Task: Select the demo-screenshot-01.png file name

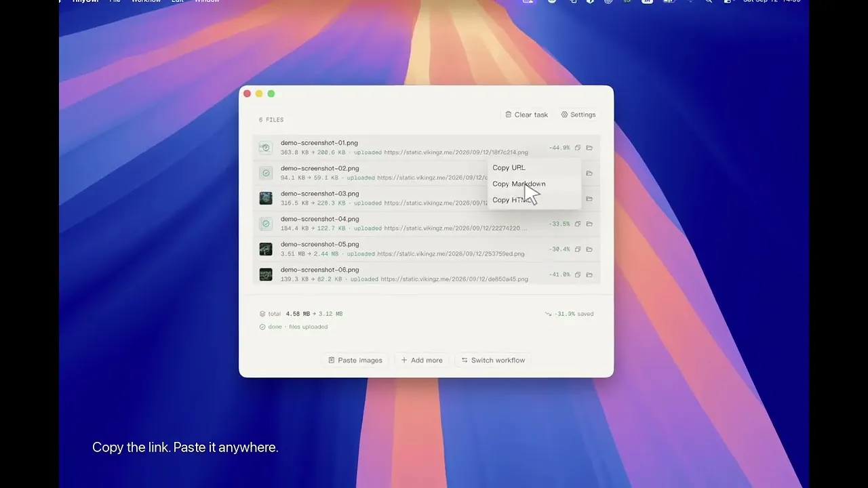Action: pos(319,143)
